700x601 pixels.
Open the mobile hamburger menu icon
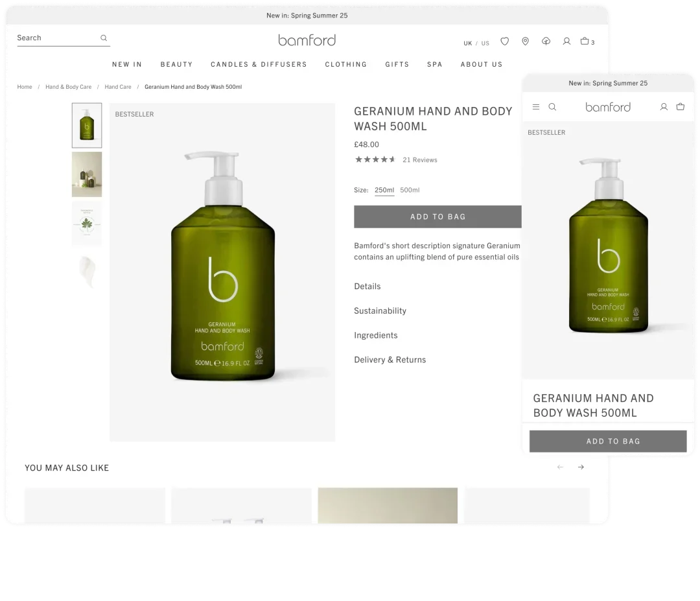[536, 107]
